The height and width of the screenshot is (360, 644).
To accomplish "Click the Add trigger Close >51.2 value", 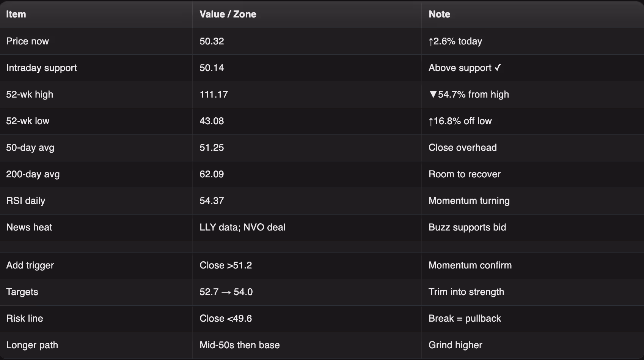I will coord(226,265).
